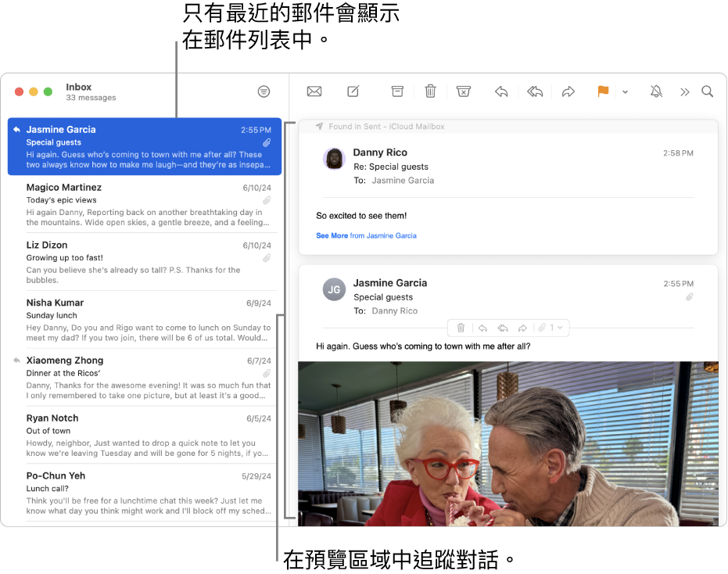Open Nisha Kumar Sunday lunch email

tap(145, 320)
